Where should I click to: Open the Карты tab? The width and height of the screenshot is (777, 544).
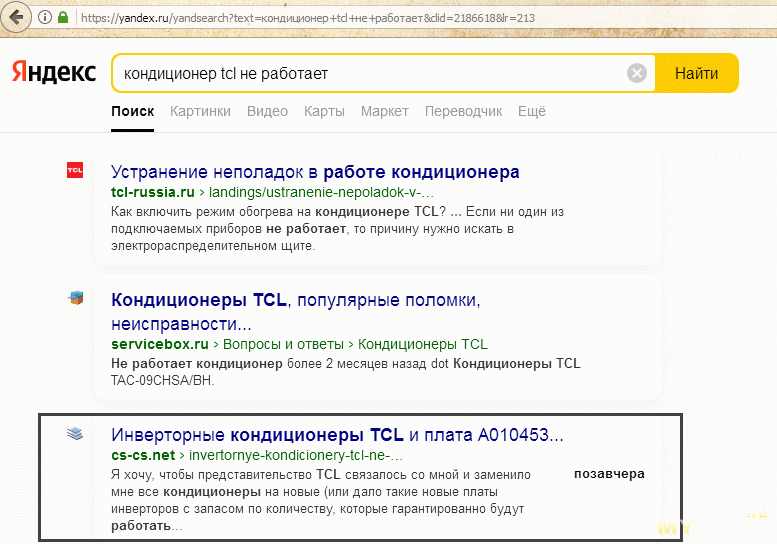point(324,111)
